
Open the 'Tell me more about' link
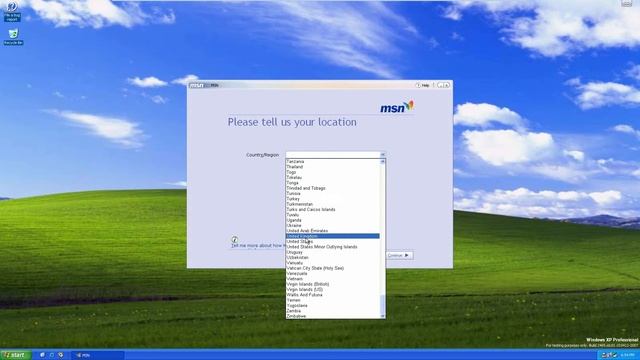[258, 246]
